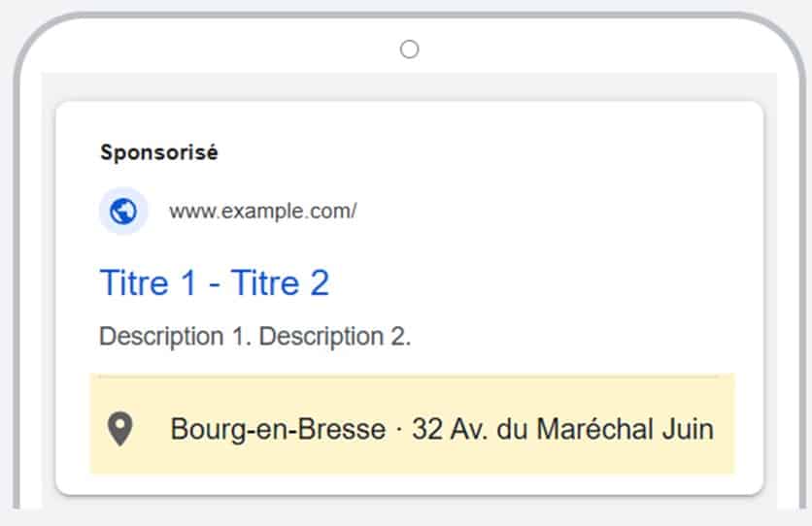Click the gray area below the ad card
Screen dimensions: 812x526
409,503
